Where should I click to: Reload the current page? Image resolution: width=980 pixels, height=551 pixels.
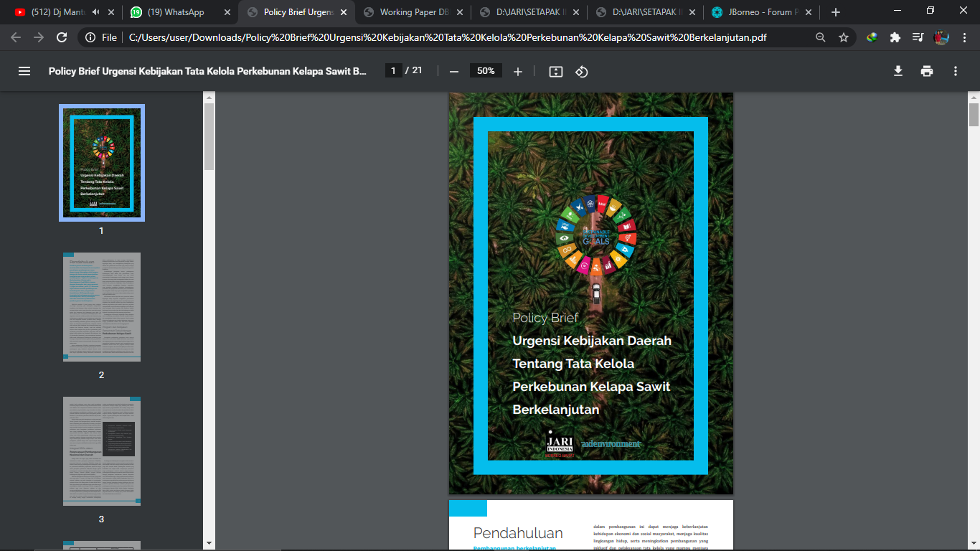(62, 37)
